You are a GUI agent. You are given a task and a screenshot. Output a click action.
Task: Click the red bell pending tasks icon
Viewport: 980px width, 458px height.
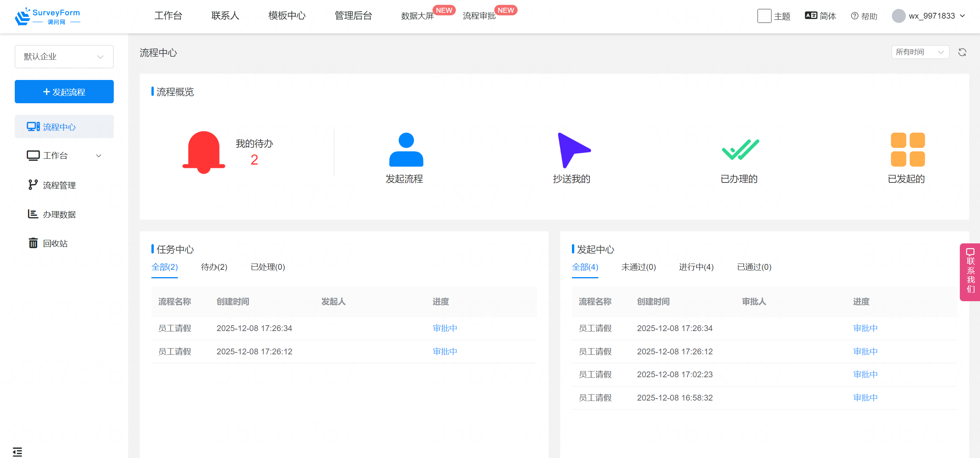203,152
